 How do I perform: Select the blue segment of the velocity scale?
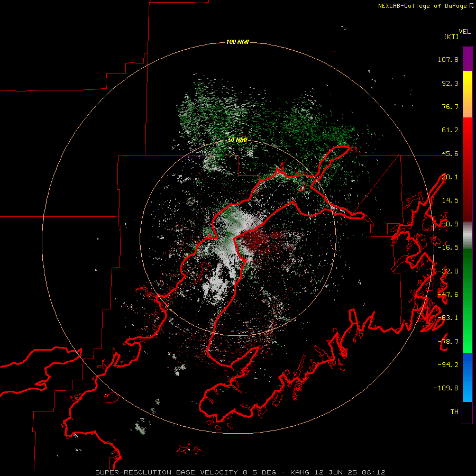tap(467, 377)
